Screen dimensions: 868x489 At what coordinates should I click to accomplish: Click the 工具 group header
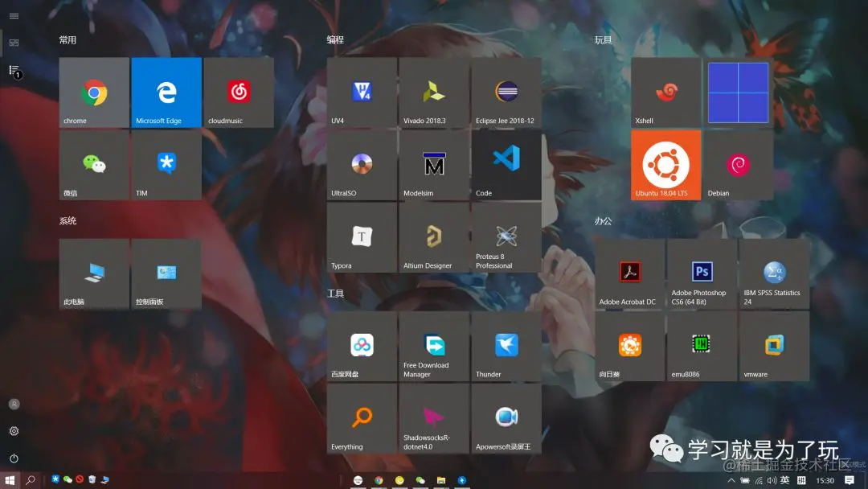coord(335,294)
